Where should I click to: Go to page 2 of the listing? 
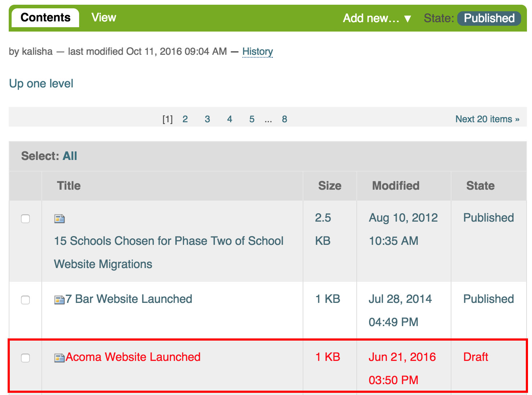coord(185,119)
